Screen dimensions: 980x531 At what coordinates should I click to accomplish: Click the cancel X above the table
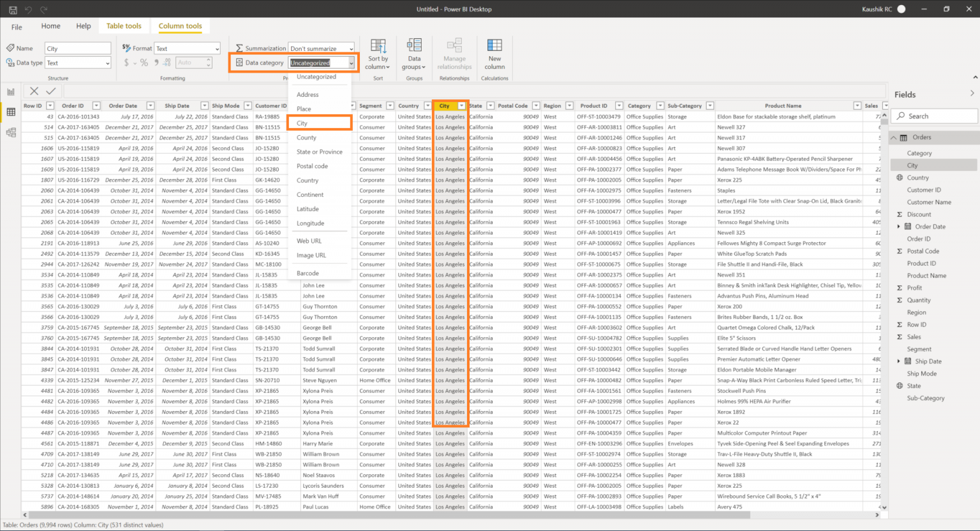click(x=34, y=91)
